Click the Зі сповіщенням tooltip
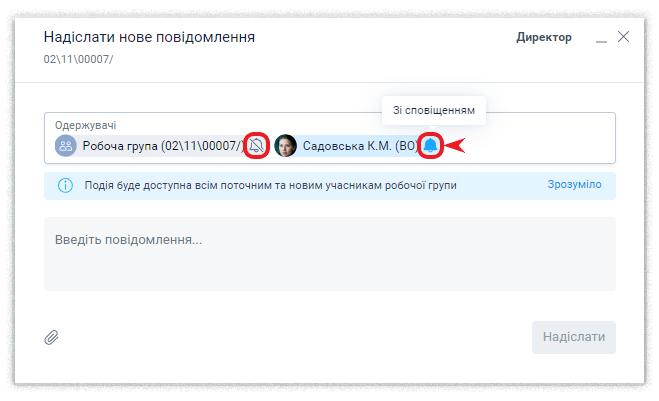 433,109
